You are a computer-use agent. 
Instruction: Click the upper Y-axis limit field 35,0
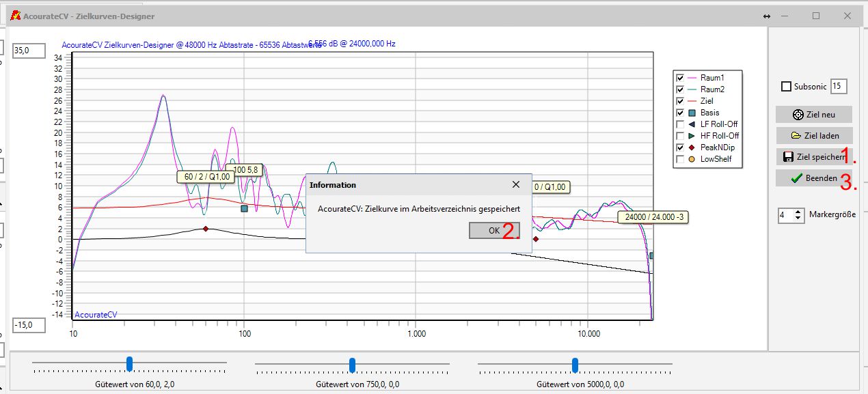[x=28, y=51]
